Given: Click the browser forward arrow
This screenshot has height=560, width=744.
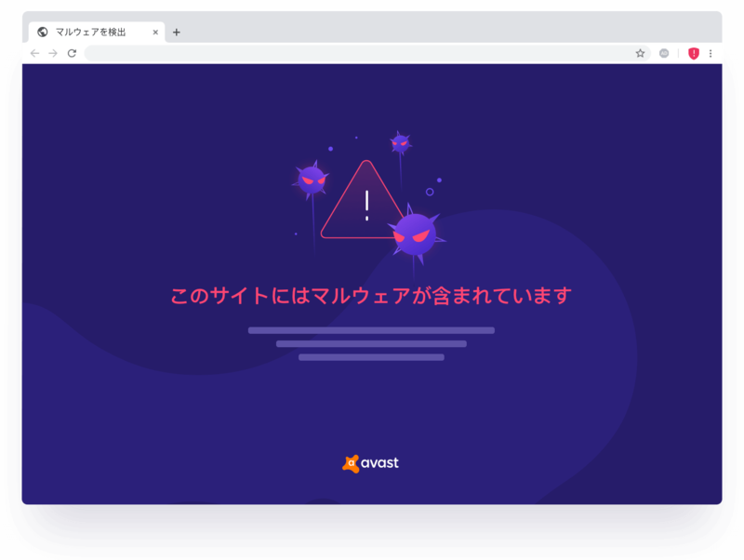Looking at the screenshot, I should pyautogui.click(x=53, y=53).
